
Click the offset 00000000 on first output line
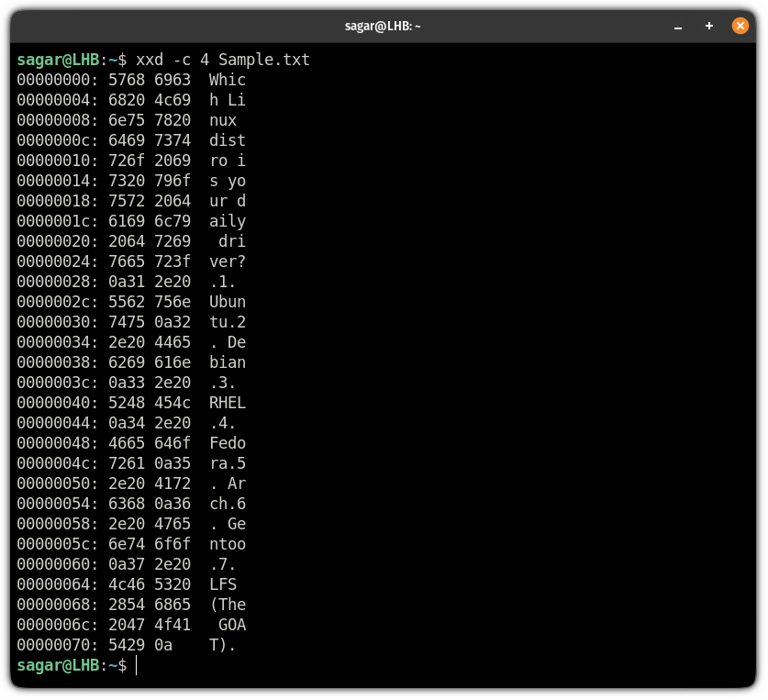pyautogui.click(x=53, y=80)
